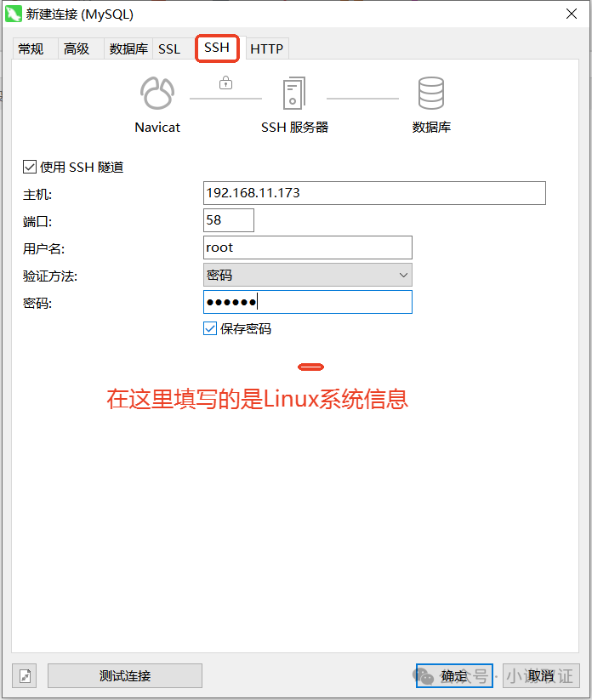Cancel with the 取消 button
592x700 pixels.
click(x=541, y=676)
